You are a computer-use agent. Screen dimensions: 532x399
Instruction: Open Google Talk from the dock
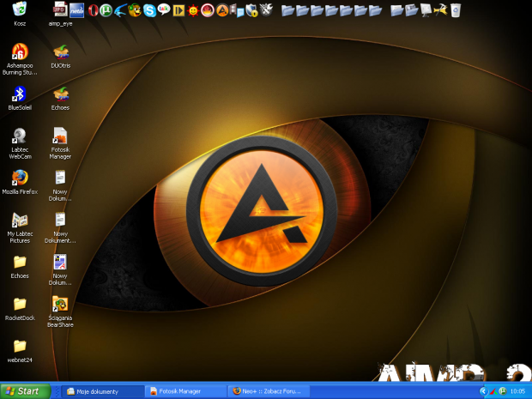(x=164, y=9)
